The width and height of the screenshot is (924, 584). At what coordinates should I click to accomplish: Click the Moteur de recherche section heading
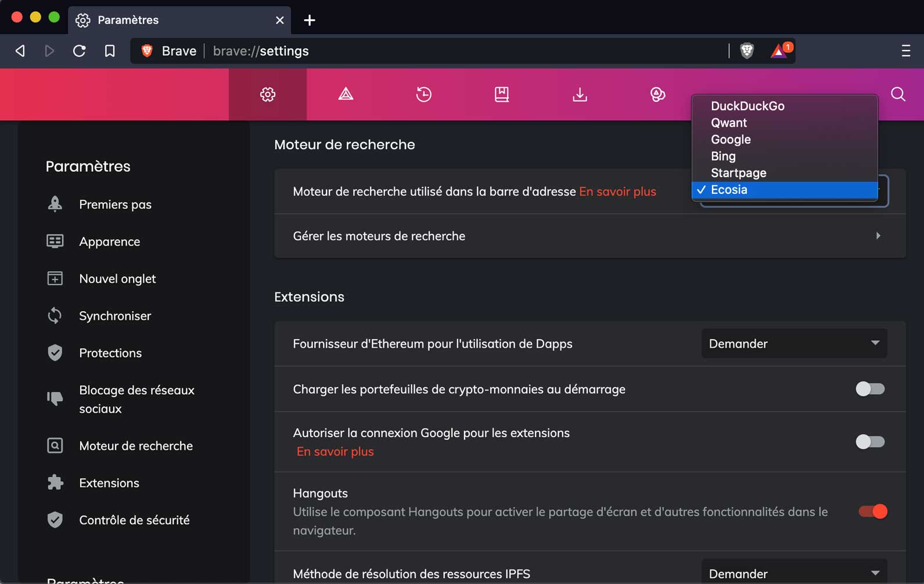pos(344,145)
